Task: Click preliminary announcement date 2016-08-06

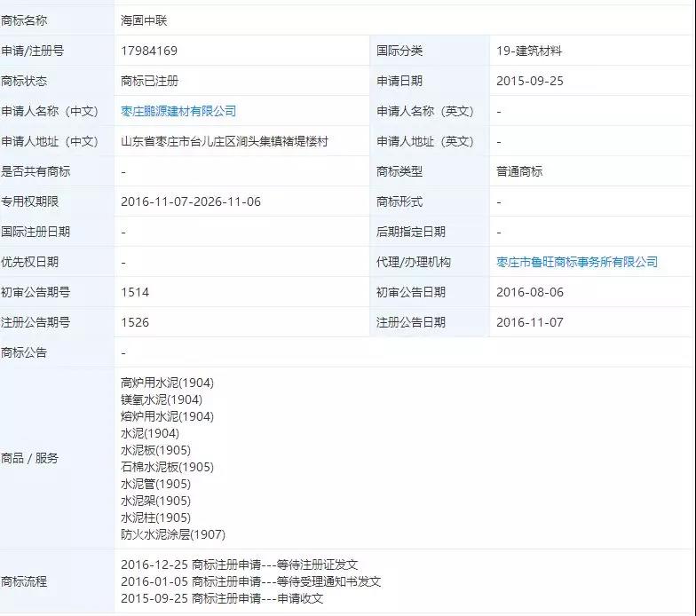Action: (x=530, y=292)
